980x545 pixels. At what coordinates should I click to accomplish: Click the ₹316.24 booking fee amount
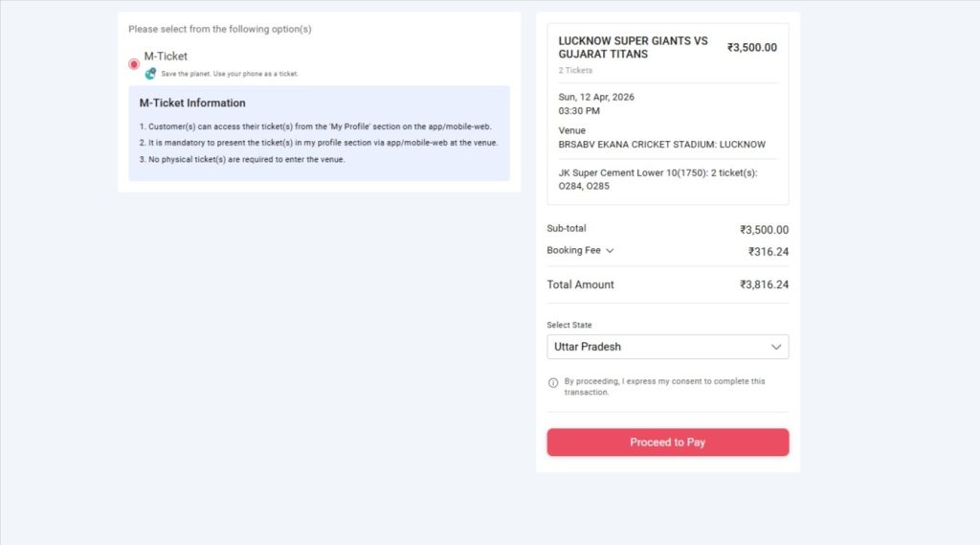point(768,252)
